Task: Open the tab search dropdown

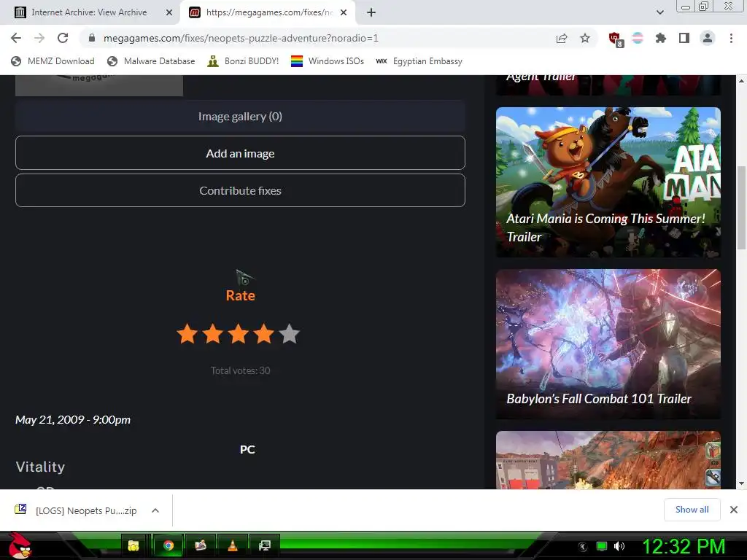Action: pos(660,12)
